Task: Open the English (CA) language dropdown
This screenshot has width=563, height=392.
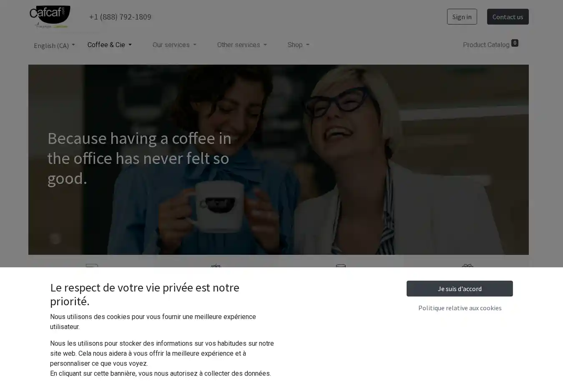Action: coord(54,45)
